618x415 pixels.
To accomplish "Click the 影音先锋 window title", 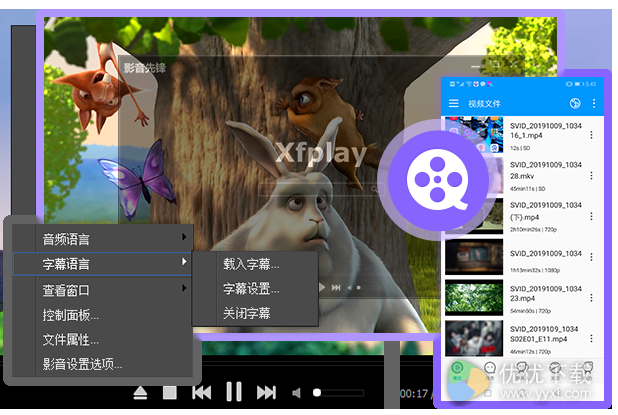I will pos(145,68).
